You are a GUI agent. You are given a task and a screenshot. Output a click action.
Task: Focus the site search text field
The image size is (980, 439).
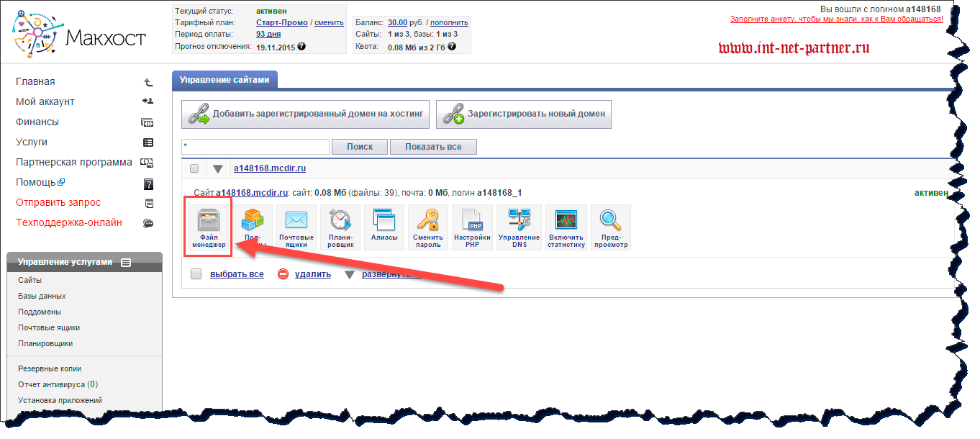[255, 147]
